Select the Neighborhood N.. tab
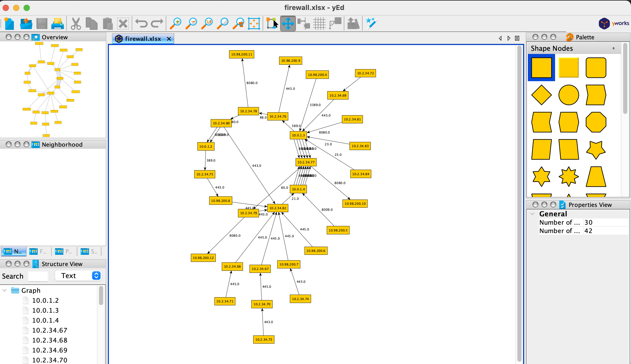Image resolution: width=631 pixels, height=364 pixels. click(14, 252)
